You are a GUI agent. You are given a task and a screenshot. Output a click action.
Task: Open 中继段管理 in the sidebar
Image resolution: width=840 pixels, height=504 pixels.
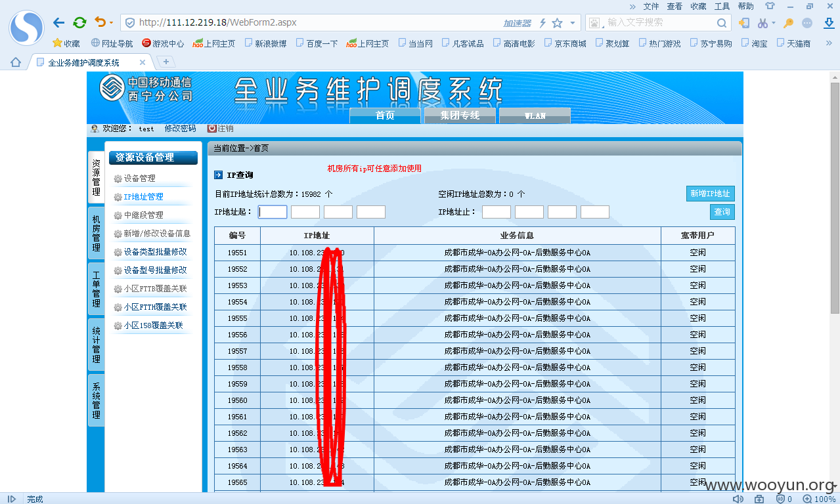[x=143, y=215]
